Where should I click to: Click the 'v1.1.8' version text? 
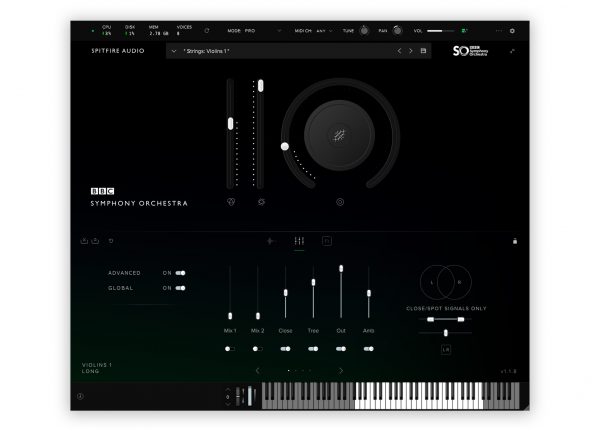(509, 371)
